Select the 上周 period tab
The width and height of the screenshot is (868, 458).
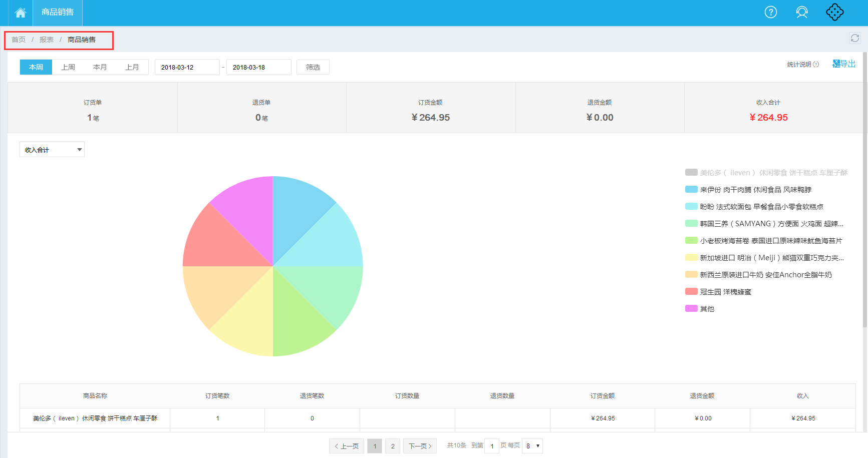(68, 67)
